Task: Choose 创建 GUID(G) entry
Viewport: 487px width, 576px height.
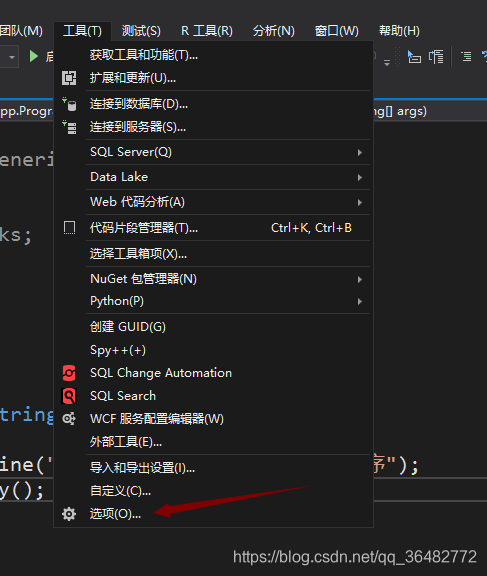Action: click(213, 327)
